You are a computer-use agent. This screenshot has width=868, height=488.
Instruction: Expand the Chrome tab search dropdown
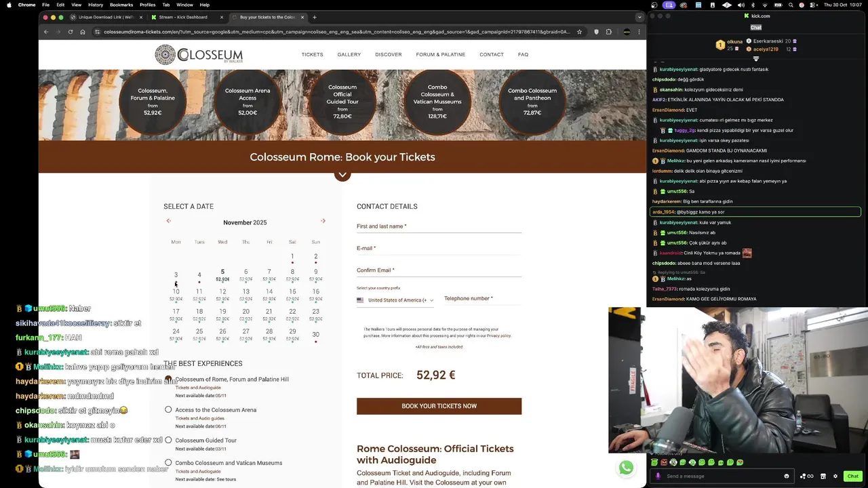pyautogui.click(x=639, y=17)
